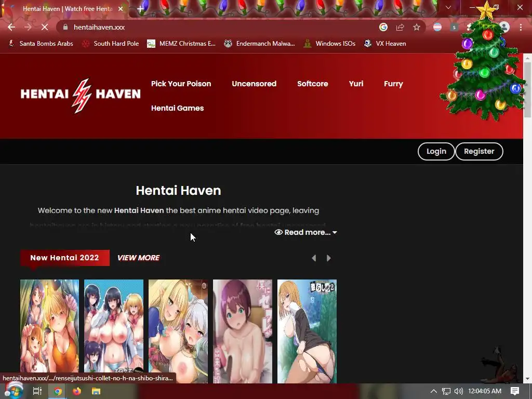Click the network tray icon
The height and width of the screenshot is (399, 532).
446,391
